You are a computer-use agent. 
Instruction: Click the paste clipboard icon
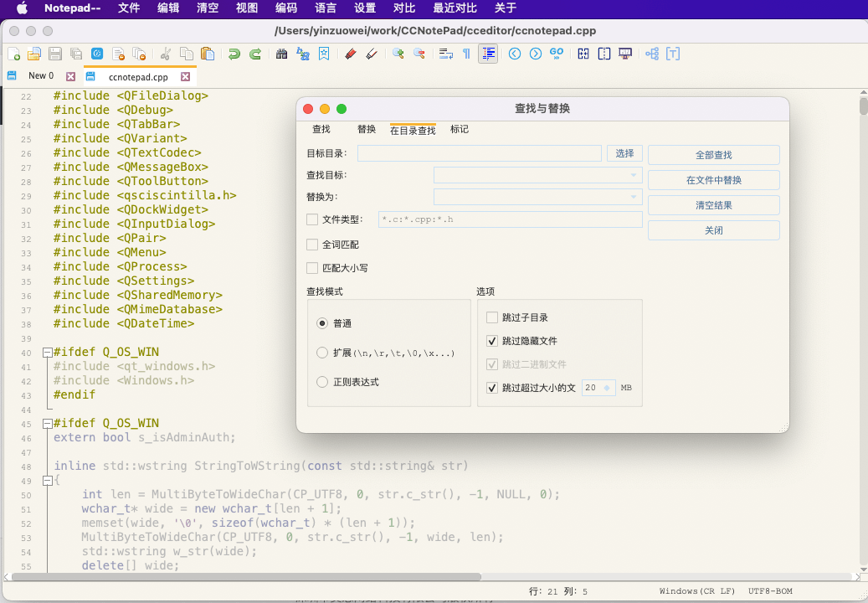207,54
